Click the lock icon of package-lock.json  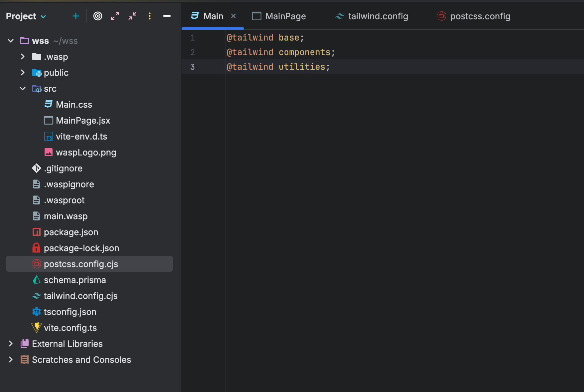[x=36, y=248]
